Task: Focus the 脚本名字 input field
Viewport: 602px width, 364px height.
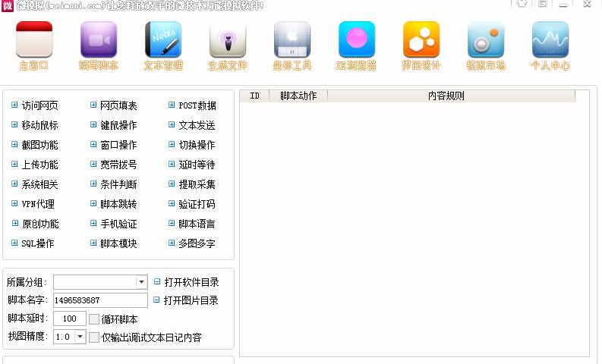Action: 100,300
